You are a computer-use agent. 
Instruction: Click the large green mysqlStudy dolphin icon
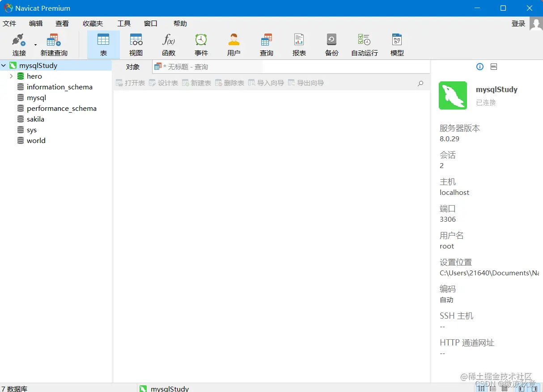[453, 95]
